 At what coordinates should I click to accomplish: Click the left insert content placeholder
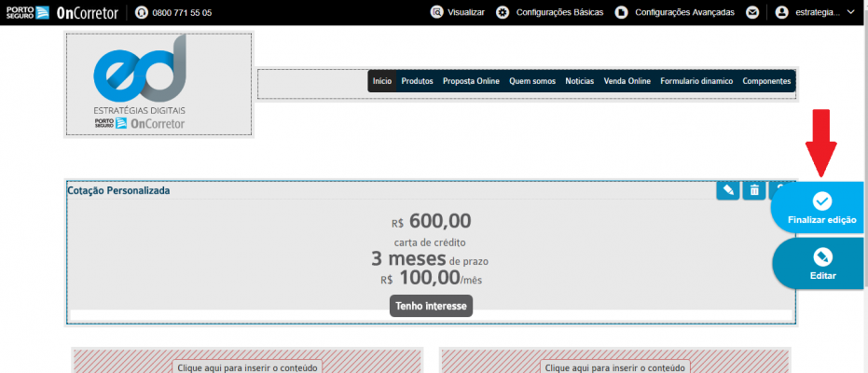point(247,366)
